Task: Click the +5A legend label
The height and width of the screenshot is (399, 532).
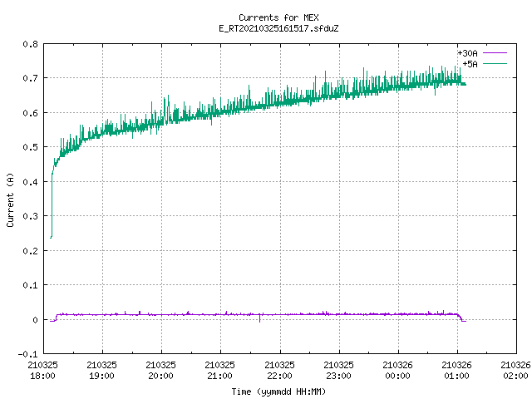Action: click(470, 64)
